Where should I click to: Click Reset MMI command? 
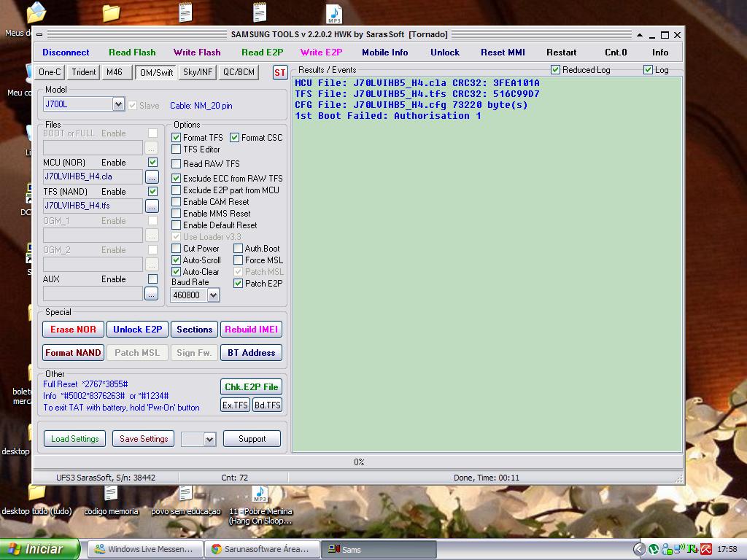[503, 52]
